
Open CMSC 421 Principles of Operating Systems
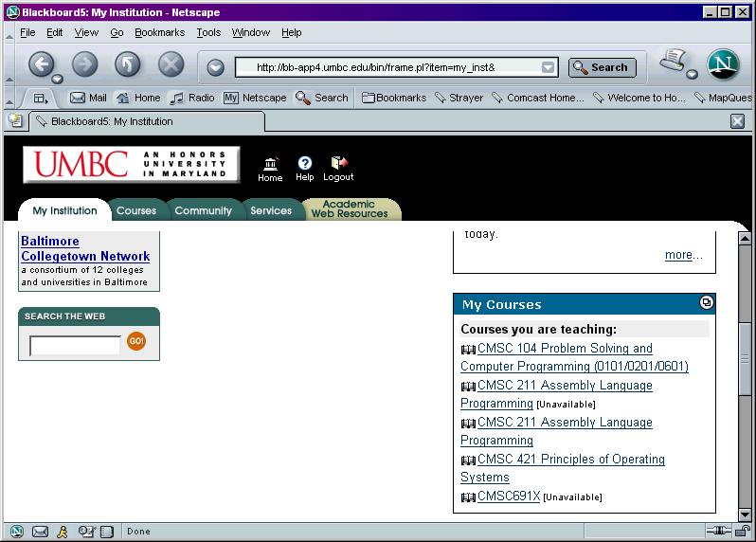(563, 468)
